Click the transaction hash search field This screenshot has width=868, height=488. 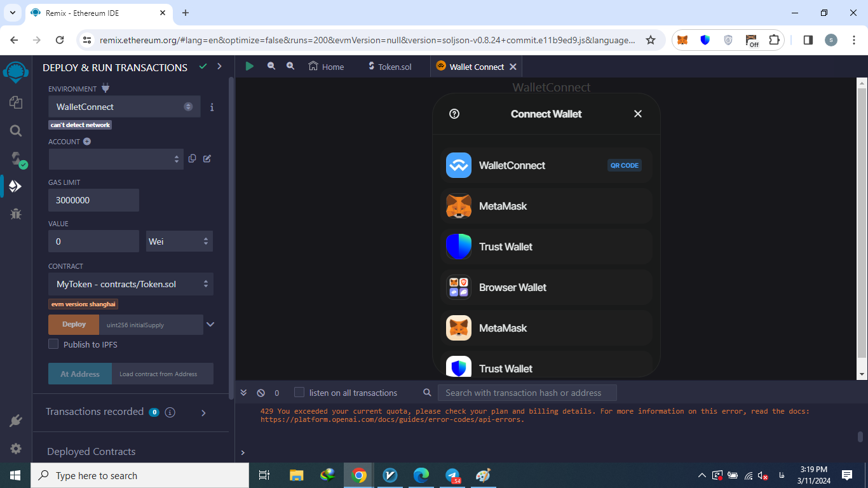pyautogui.click(x=527, y=393)
